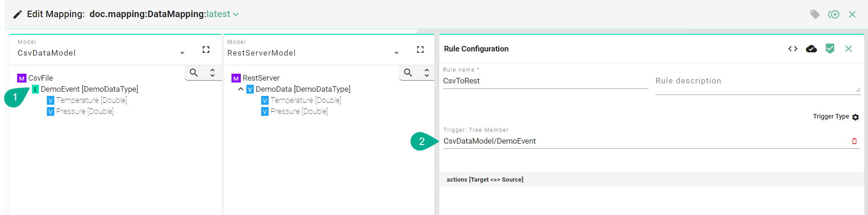Fullscreen the RestServerModel panel
This screenshot has width=868, height=215.
point(420,50)
